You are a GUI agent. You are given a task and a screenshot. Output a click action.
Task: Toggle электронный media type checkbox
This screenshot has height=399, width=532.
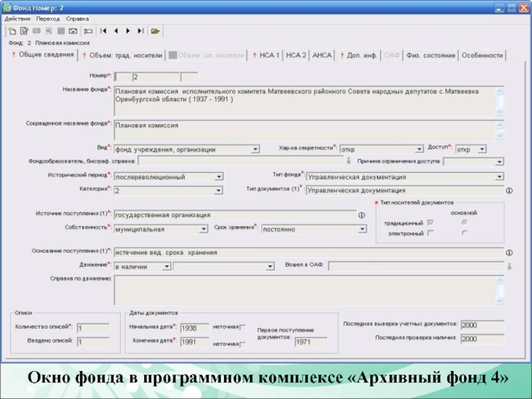(430, 233)
